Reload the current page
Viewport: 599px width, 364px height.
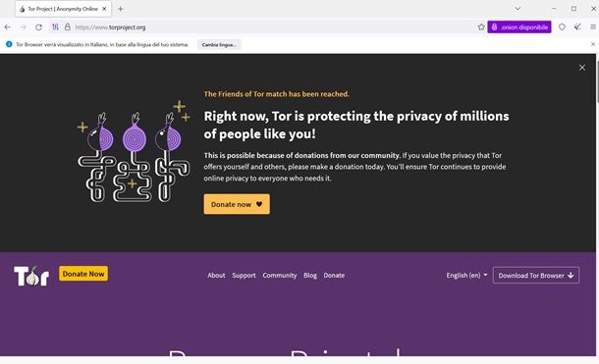(38, 27)
